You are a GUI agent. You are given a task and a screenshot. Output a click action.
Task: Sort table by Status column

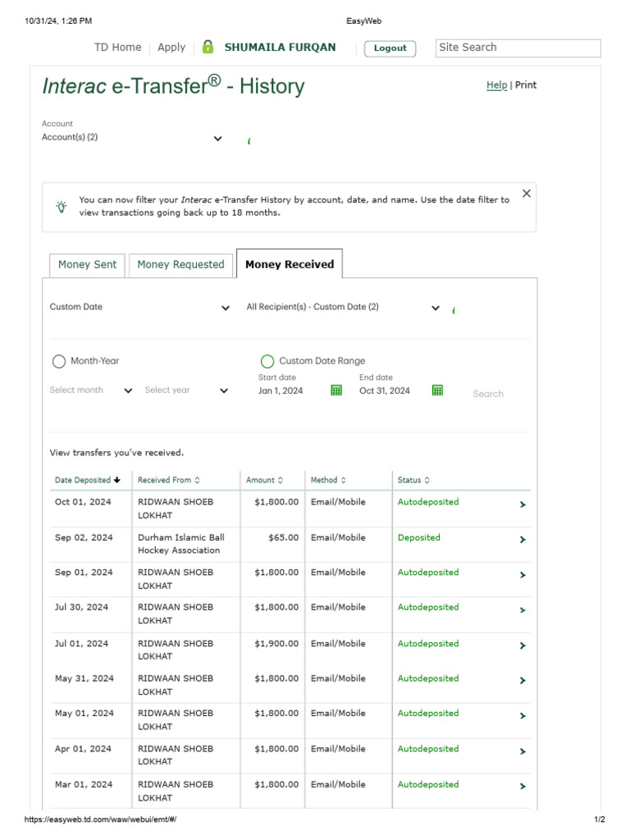coord(413,480)
